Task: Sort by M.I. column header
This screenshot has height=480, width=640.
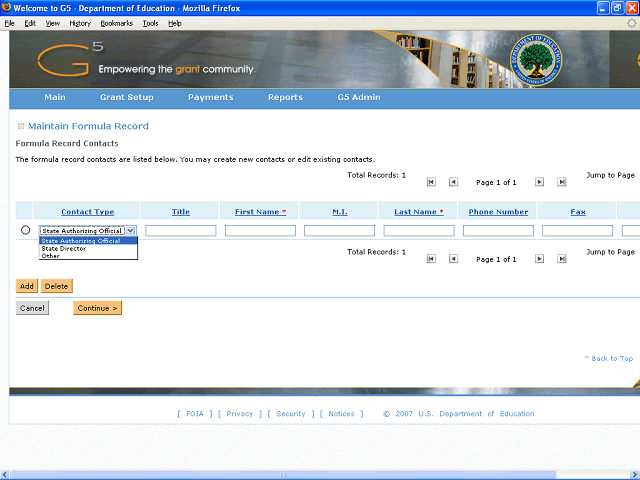Action: tap(340, 212)
